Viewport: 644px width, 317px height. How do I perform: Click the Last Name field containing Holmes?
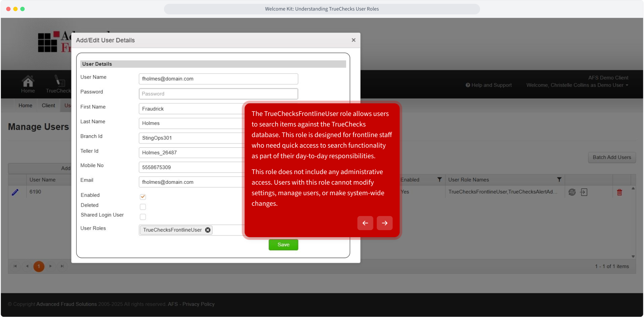(192, 123)
